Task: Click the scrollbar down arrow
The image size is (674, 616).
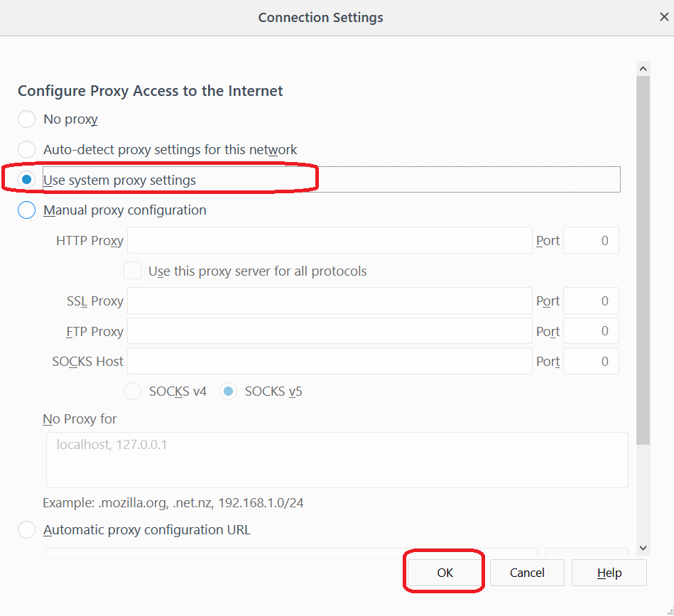Action: point(643,548)
